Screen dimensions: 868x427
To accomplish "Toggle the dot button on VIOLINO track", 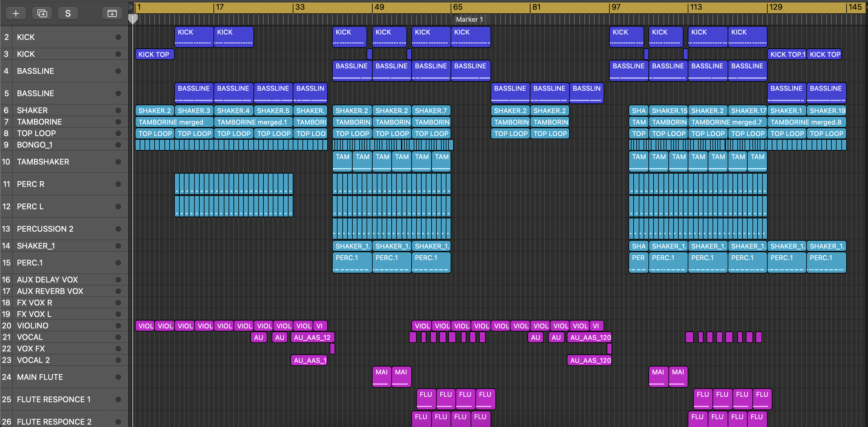I will (x=118, y=326).
